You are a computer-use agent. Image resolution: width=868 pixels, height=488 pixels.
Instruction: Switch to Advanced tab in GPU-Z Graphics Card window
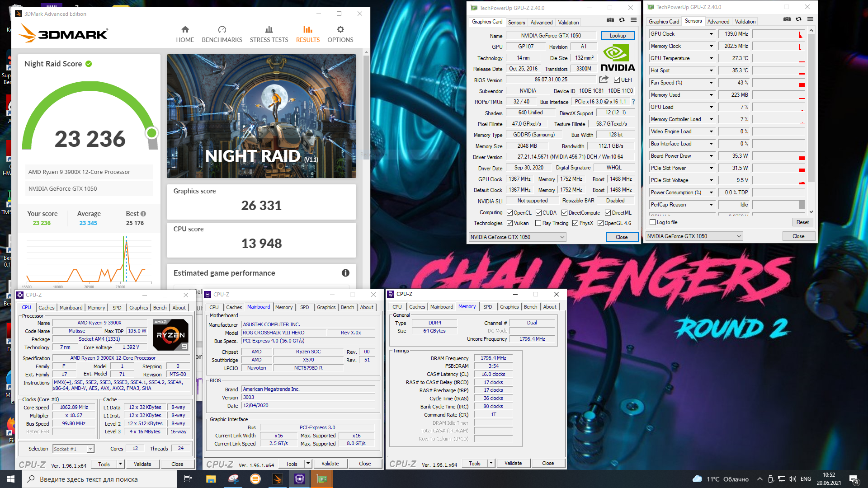[542, 22]
